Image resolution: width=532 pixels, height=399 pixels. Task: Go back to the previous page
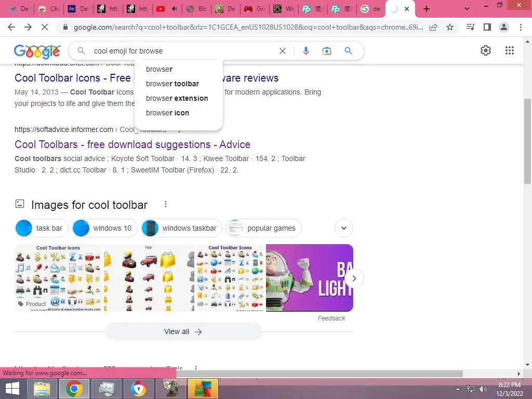11,27
